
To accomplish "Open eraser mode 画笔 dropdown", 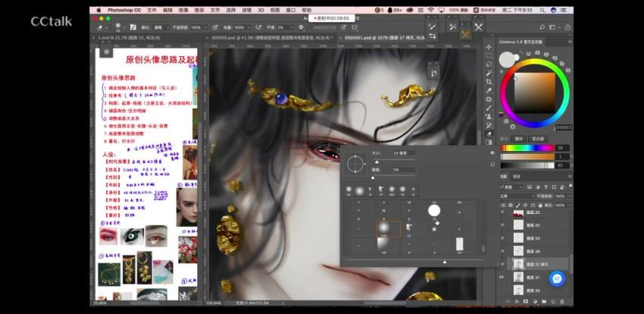I will coord(161,27).
